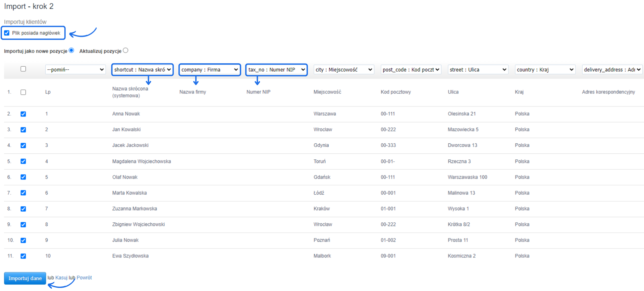644x291 pixels.
Task: Uncheck the Julia Nowak row checkbox
Action: [x=23, y=240]
